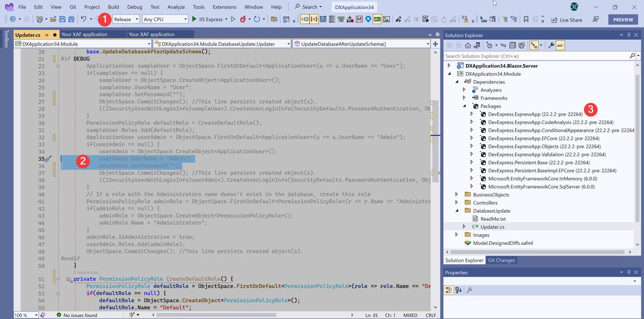
Task: Click the Split editor window icon
Action: pyautogui.click(x=435, y=44)
